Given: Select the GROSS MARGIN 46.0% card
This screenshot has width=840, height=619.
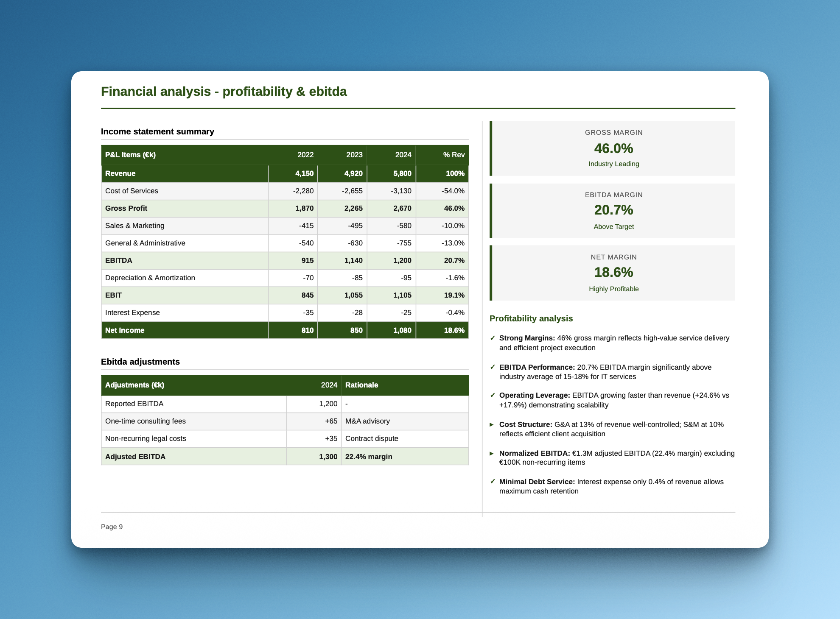Looking at the screenshot, I should pyautogui.click(x=613, y=148).
